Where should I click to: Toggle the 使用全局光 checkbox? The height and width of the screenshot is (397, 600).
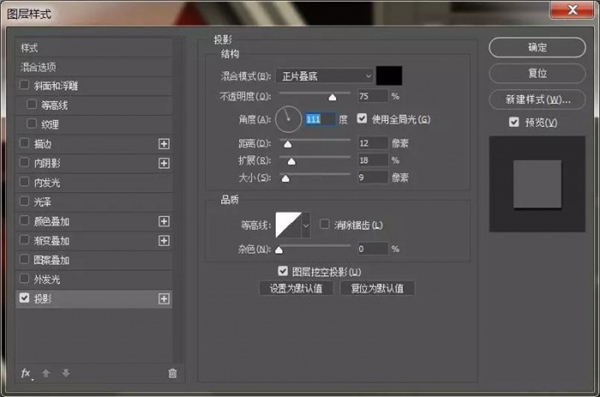click(362, 119)
